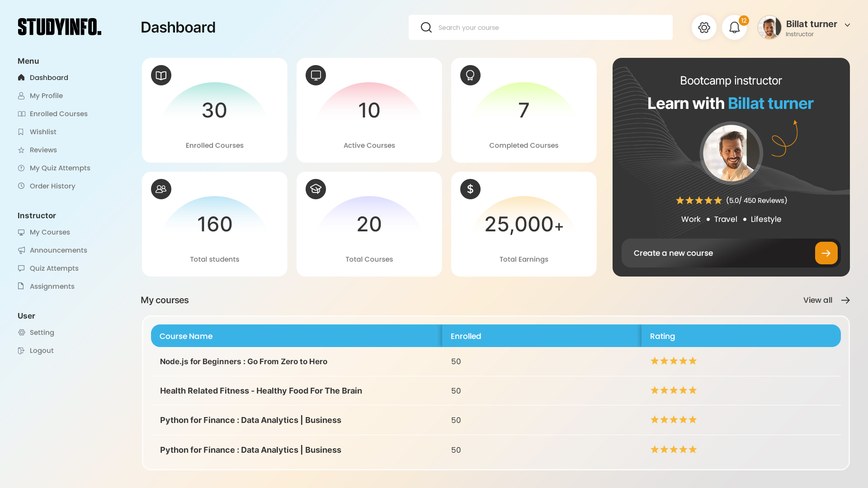Viewport: 868px width, 488px height.
Task: Click the settings gear icon in header
Action: (704, 28)
